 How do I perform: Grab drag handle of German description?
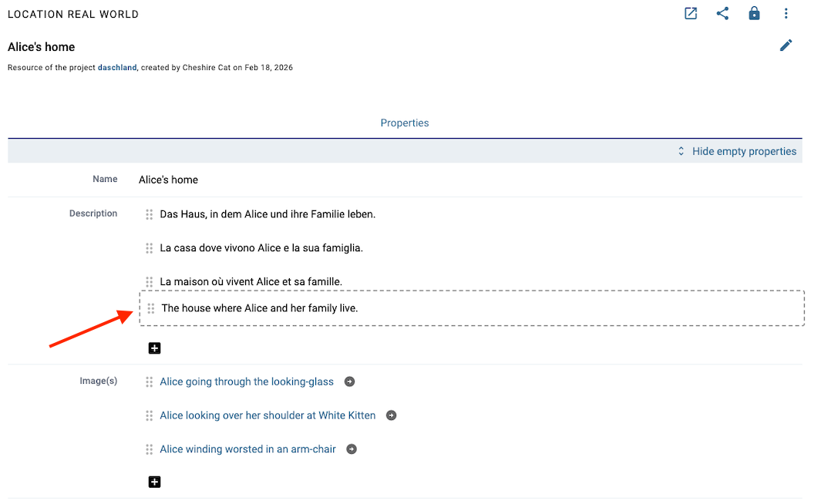150,214
